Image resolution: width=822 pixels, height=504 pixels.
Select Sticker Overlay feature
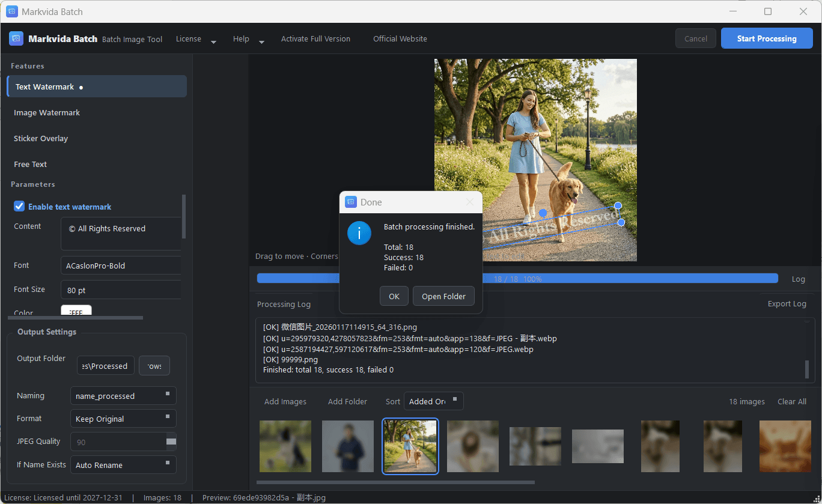point(97,138)
